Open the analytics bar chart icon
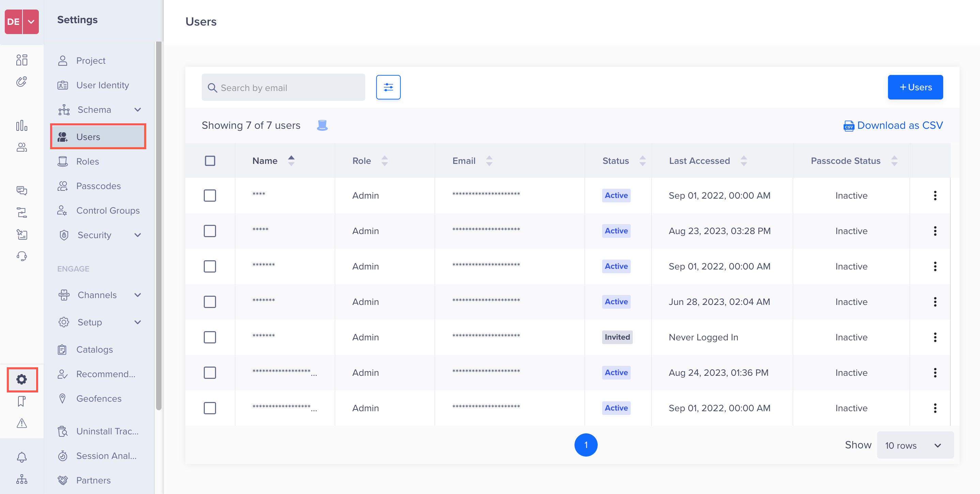This screenshot has width=980, height=494. [22, 125]
